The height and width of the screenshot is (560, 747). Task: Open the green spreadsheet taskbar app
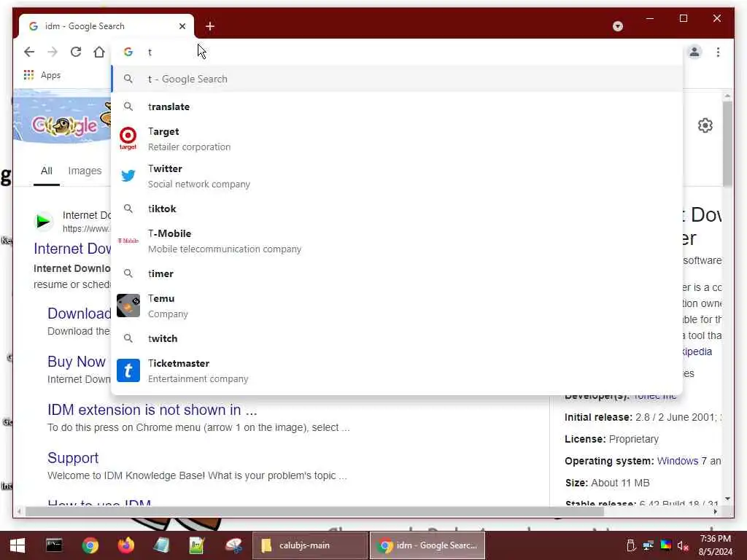pos(197,545)
